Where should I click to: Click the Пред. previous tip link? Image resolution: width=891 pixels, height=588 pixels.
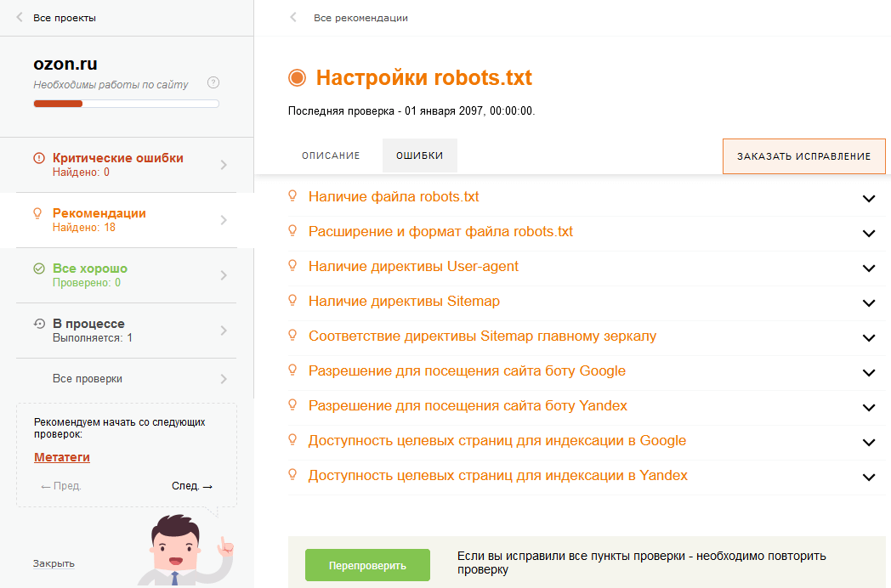tap(61, 486)
